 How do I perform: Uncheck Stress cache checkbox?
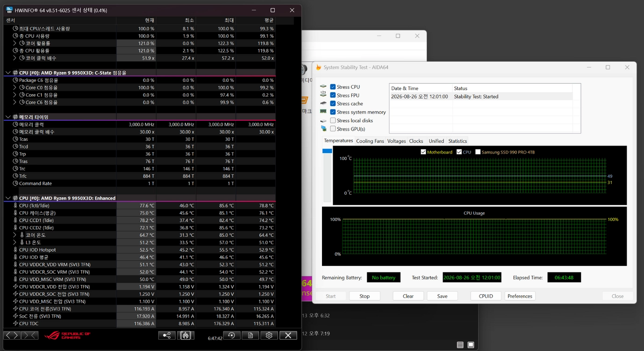(333, 103)
